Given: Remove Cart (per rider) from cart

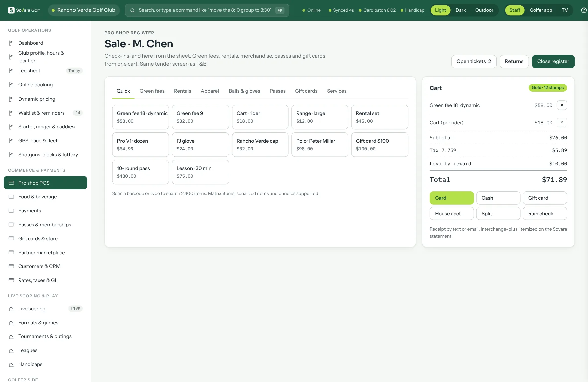Looking at the screenshot, I should coord(562,123).
